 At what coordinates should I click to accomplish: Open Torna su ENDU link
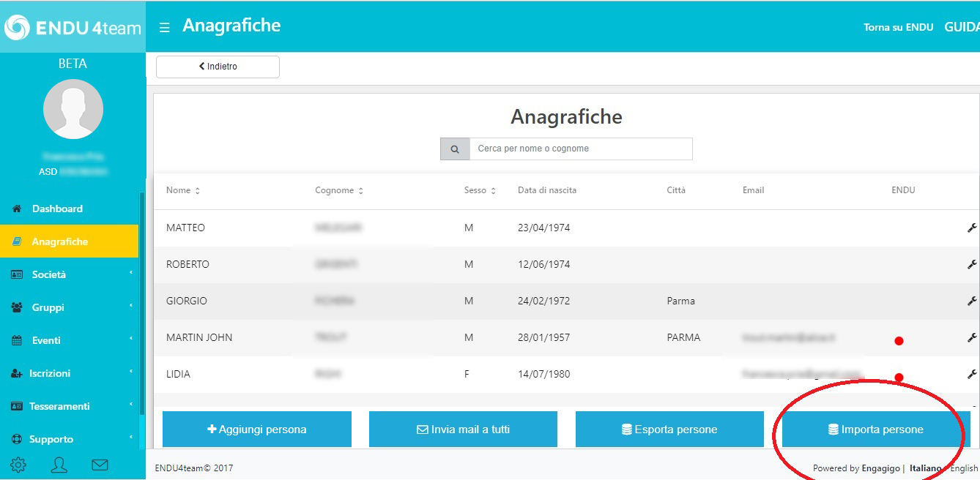pyautogui.click(x=898, y=27)
